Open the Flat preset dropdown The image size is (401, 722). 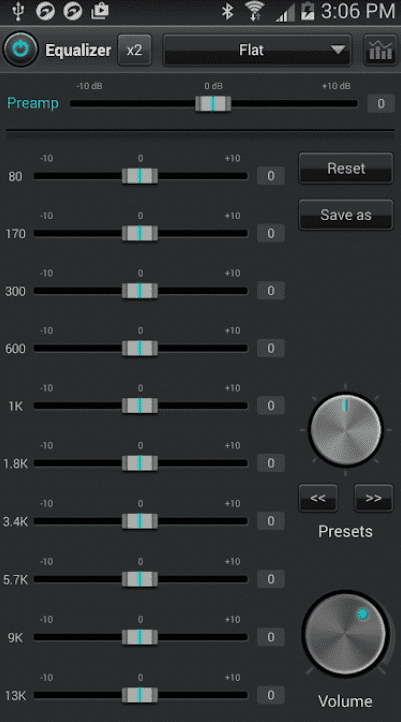257,50
